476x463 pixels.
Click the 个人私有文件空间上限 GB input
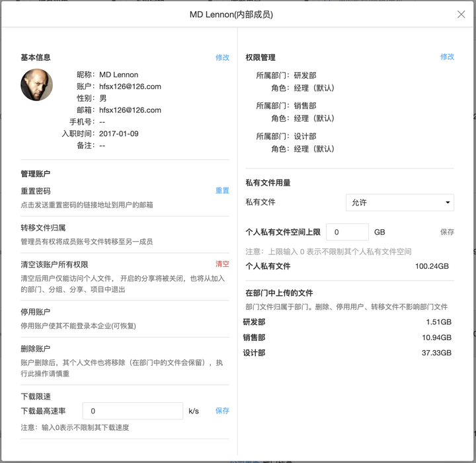point(347,232)
